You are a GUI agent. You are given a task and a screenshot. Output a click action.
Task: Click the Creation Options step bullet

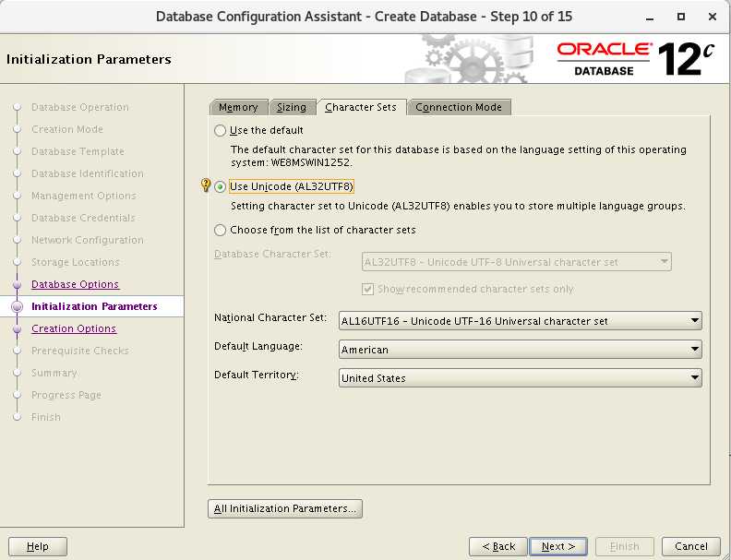pyautogui.click(x=18, y=328)
